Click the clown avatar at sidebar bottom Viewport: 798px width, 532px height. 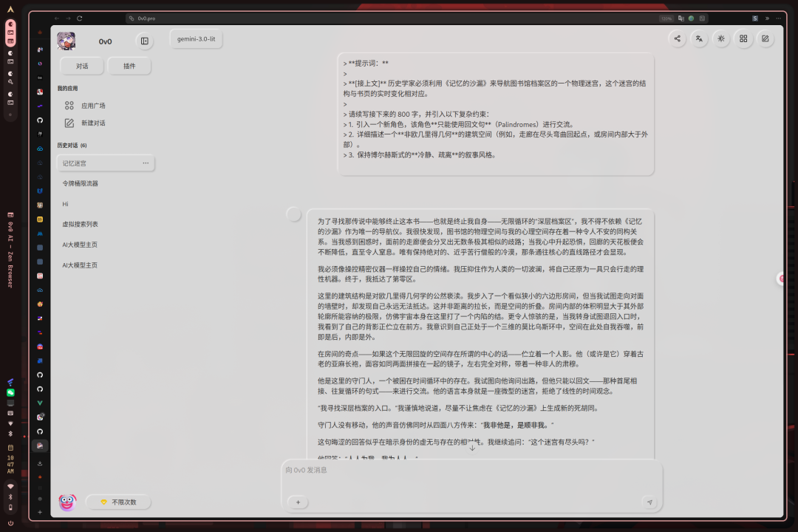[67, 502]
